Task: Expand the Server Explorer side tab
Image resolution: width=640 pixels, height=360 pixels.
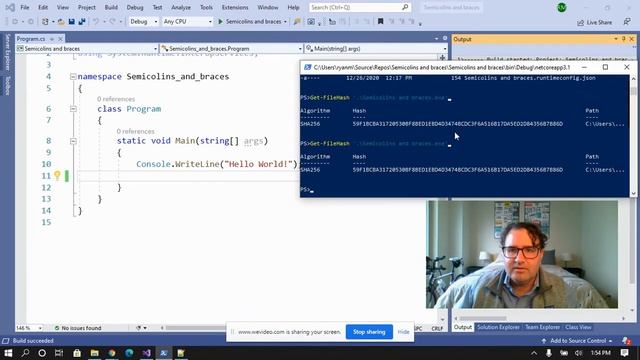Action: [7, 53]
